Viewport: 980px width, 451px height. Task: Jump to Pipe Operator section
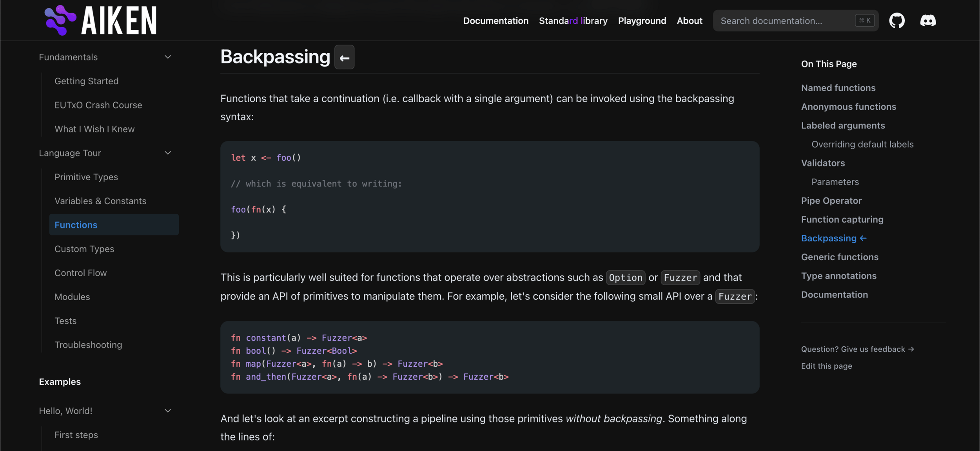pos(831,201)
